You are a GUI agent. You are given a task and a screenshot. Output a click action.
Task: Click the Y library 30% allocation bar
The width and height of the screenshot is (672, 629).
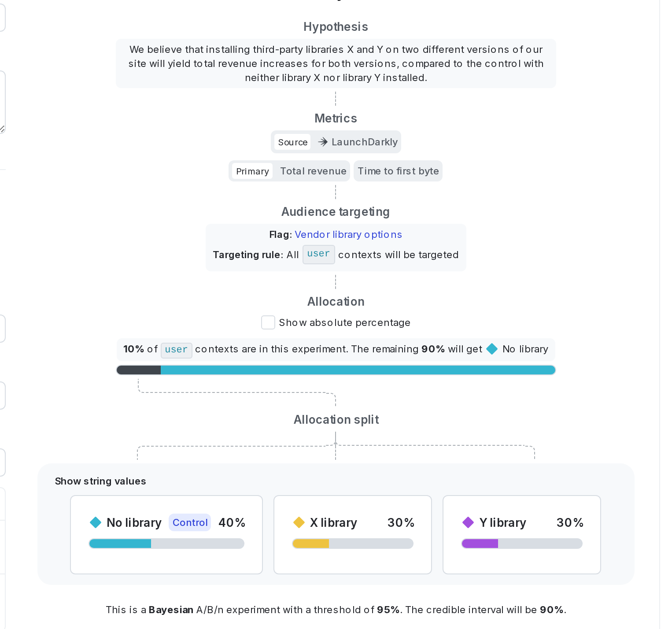[x=522, y=544]
